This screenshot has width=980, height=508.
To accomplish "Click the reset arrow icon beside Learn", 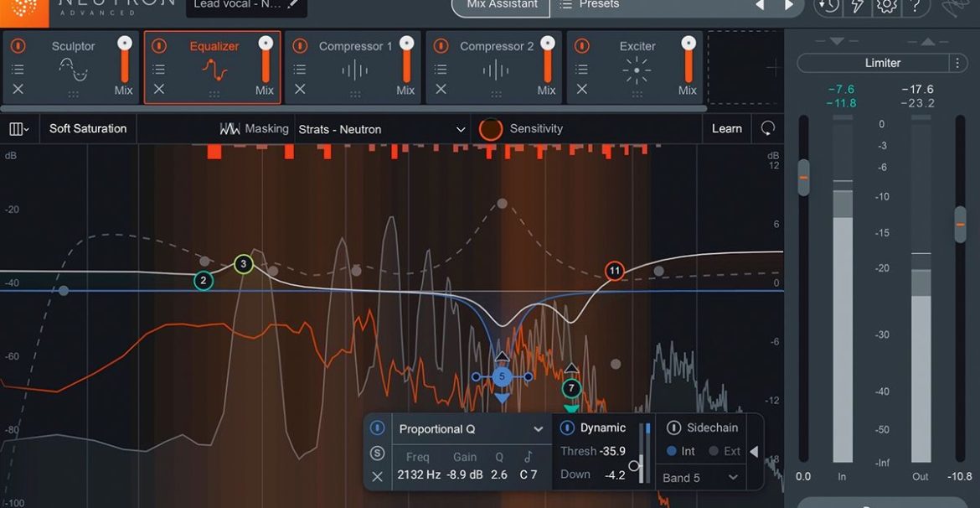I will pos(768,129).
